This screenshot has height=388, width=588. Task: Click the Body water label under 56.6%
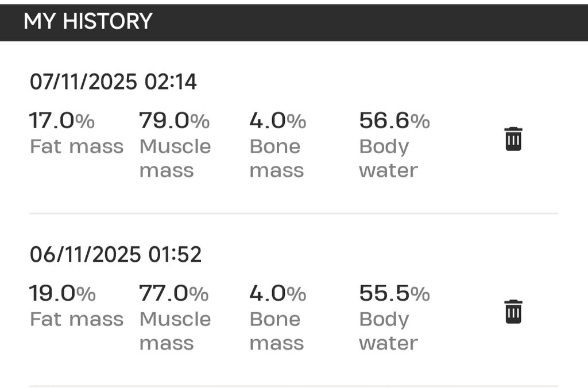(388, 158)
